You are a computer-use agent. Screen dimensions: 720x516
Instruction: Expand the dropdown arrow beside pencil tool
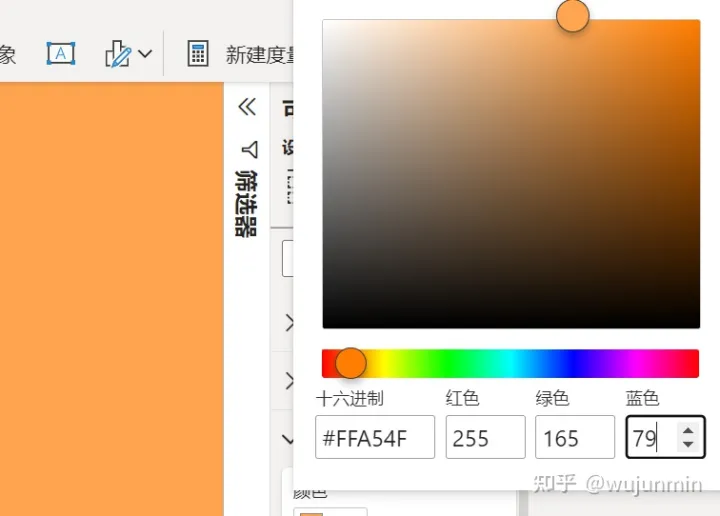click(145, 54)
